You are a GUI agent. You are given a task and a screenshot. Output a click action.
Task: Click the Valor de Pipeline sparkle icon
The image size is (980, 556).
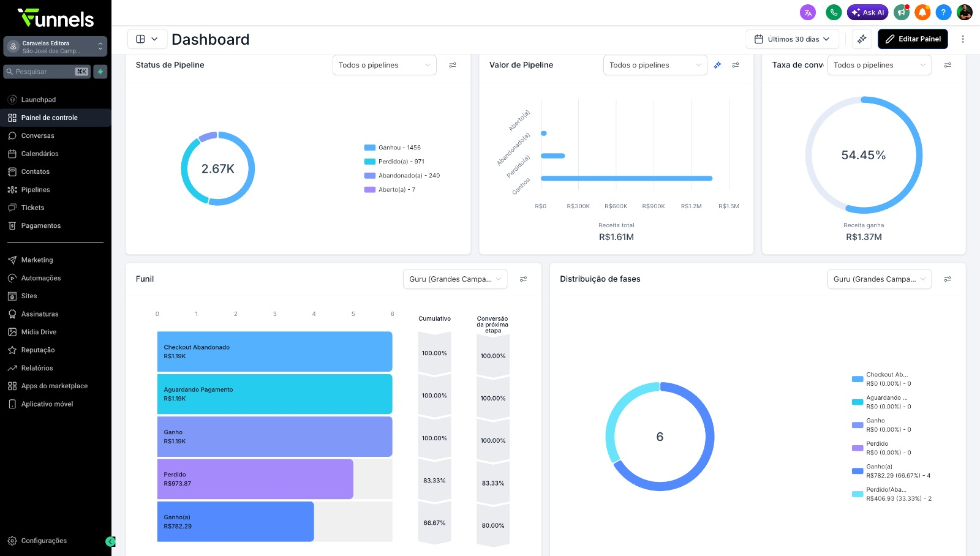[717, 65]
